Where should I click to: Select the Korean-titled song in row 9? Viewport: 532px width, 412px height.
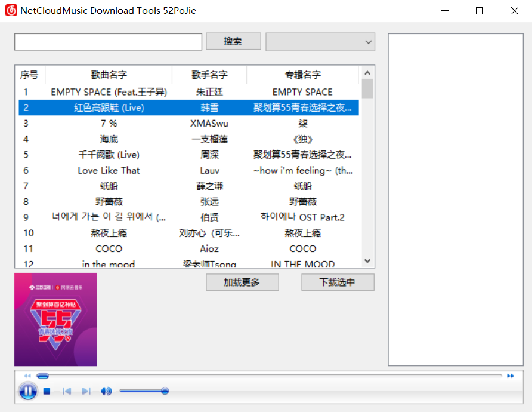(109, 217)
